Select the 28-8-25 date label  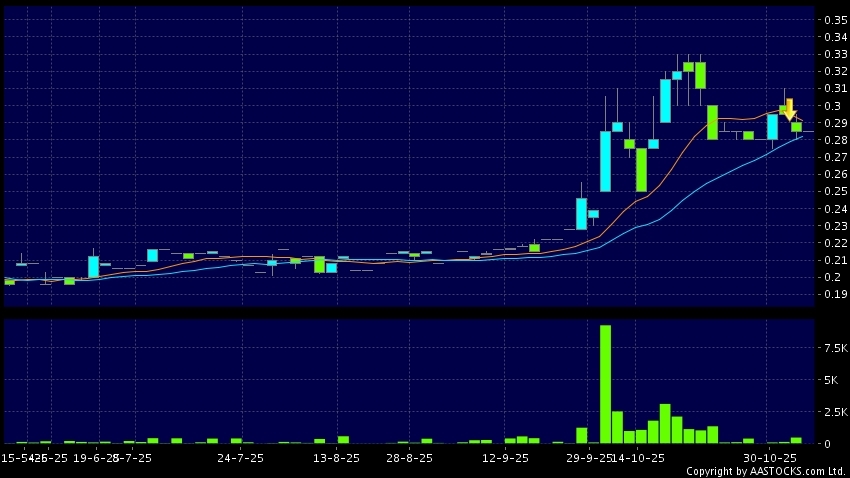point(409,457)
